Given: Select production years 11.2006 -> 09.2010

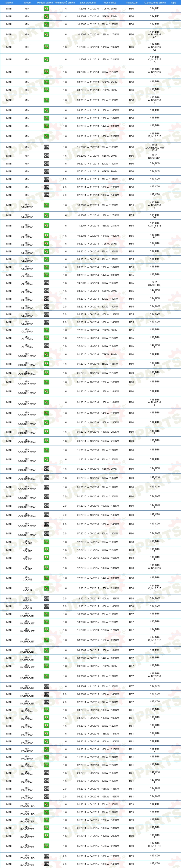Looking at the screenshot, I should tap(88, 147).
